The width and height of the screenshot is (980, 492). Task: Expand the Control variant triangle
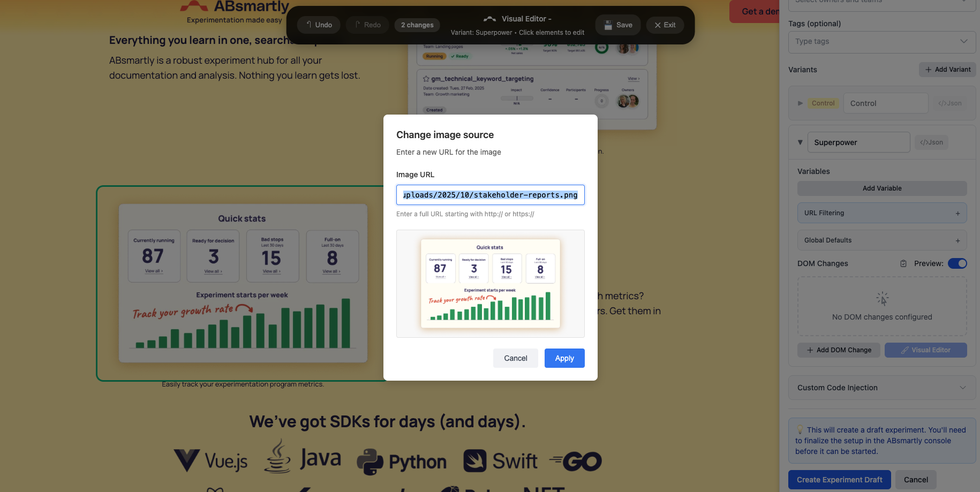(x=800, y=103)
